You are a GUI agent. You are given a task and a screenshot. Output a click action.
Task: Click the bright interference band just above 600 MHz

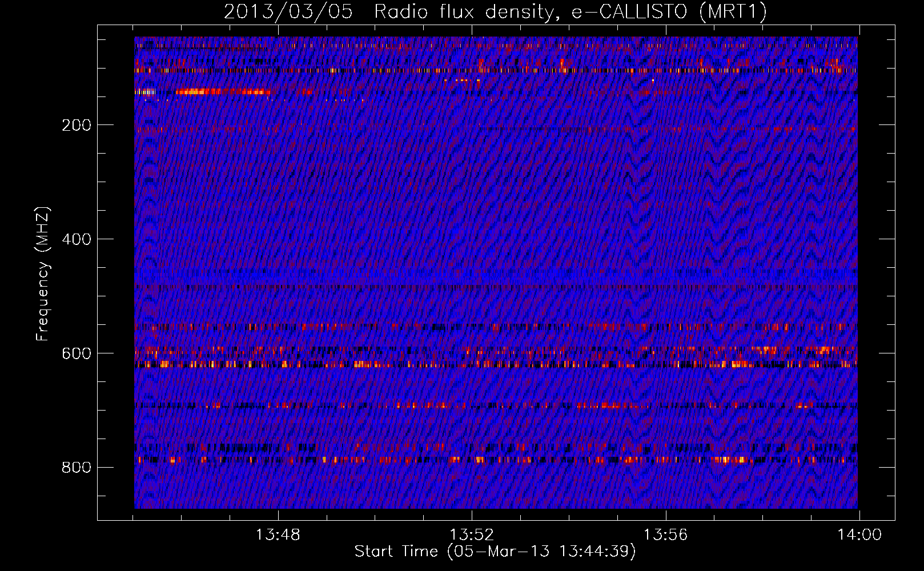(496, 364)
